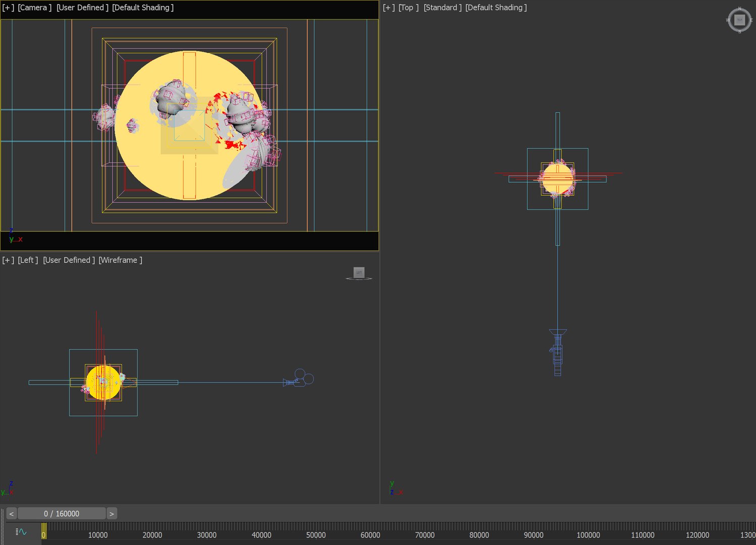Open the [Camera] point-of-view viewport menu
This screenshot has height=545, width=756.
(x=34, y=8)
